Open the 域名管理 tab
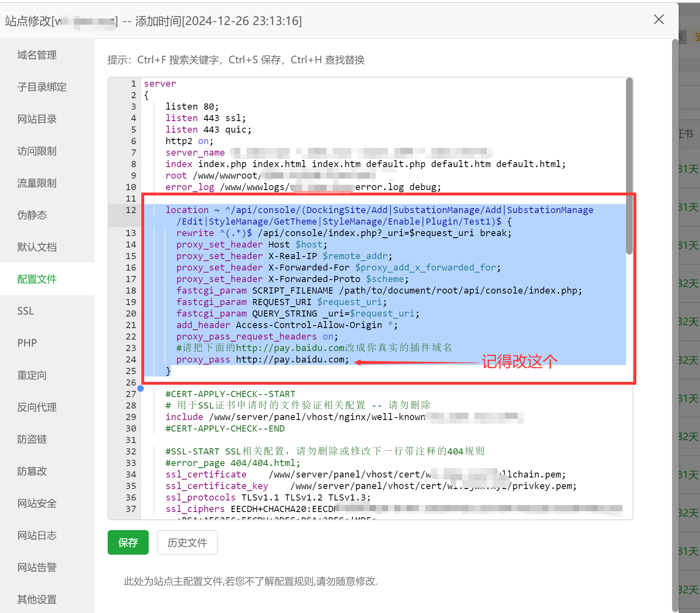 point(37,55)
